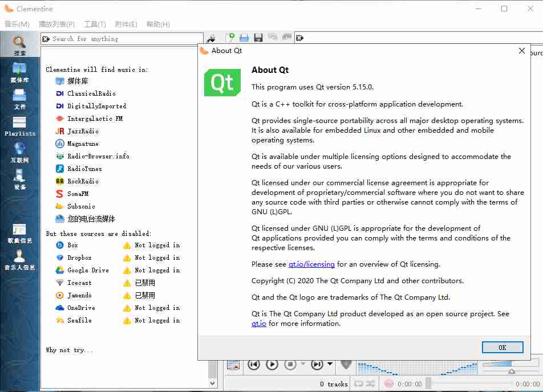Expand the stop button dropdown arrow
This screenshot has width=543, height=392.
coord(303,364)
